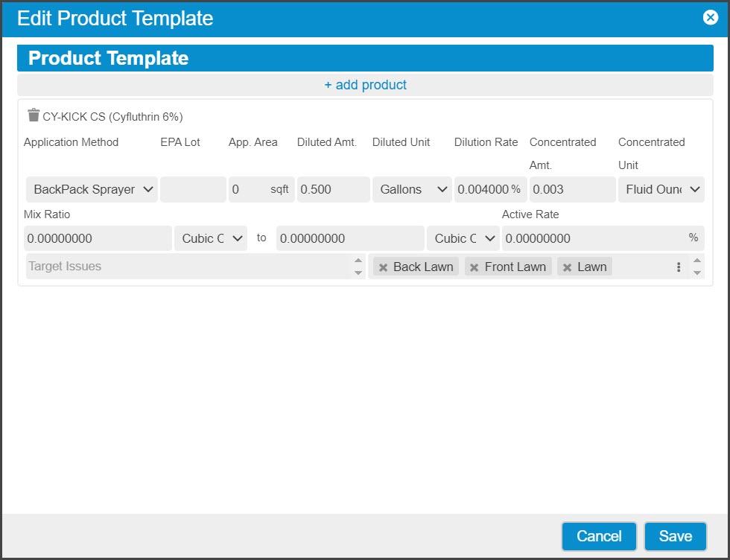730x560 pixels.
Task: Focus the Diluted Amt. field
Action: point(333,190)
